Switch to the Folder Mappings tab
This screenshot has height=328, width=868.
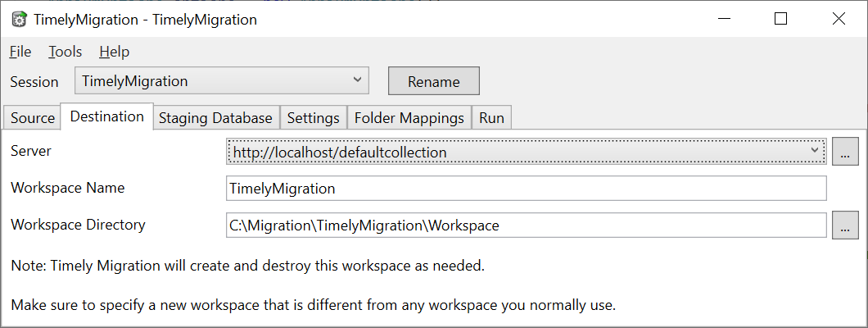click(x=409, y=118)
